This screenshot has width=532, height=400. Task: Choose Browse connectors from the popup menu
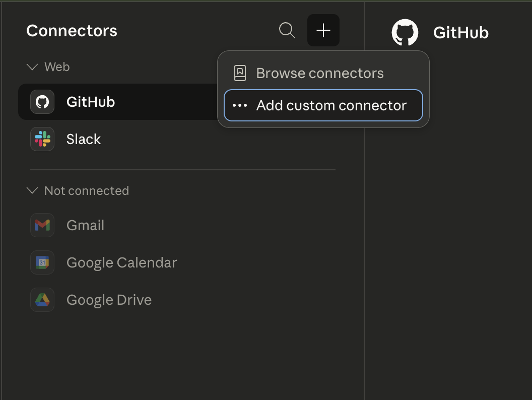(320, 73)
